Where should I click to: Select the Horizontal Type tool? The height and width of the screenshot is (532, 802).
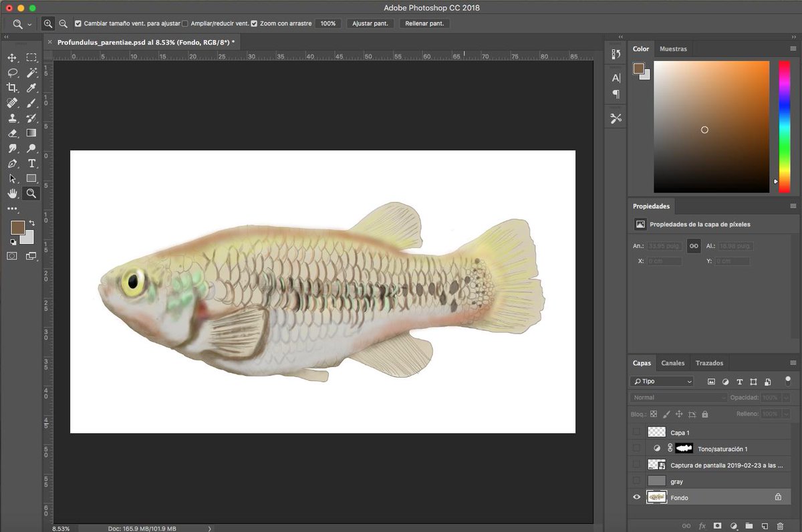(x=31, y=164)
